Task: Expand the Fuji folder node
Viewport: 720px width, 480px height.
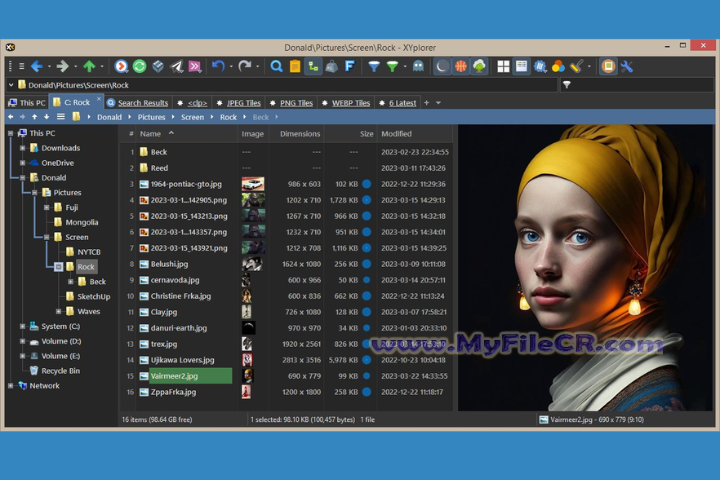Action: (x=46, y=208)
